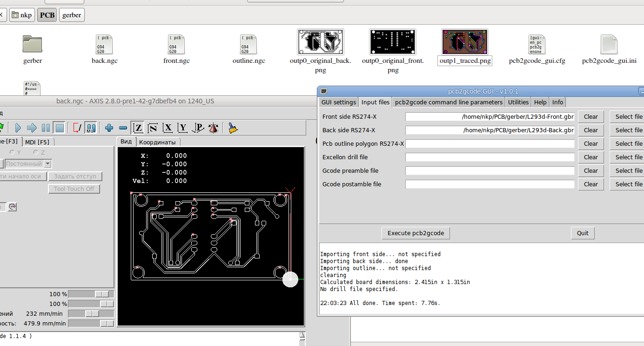Select the outp1_traced.png thumbnail
The height and width of the screenshot is (346, 644).
click(x=465, y=42)
